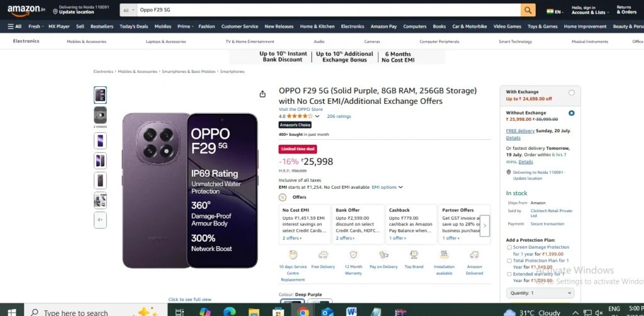Expand EMI options
The height and width of the screenshot is (316, 644).
[x=387, y=187]
